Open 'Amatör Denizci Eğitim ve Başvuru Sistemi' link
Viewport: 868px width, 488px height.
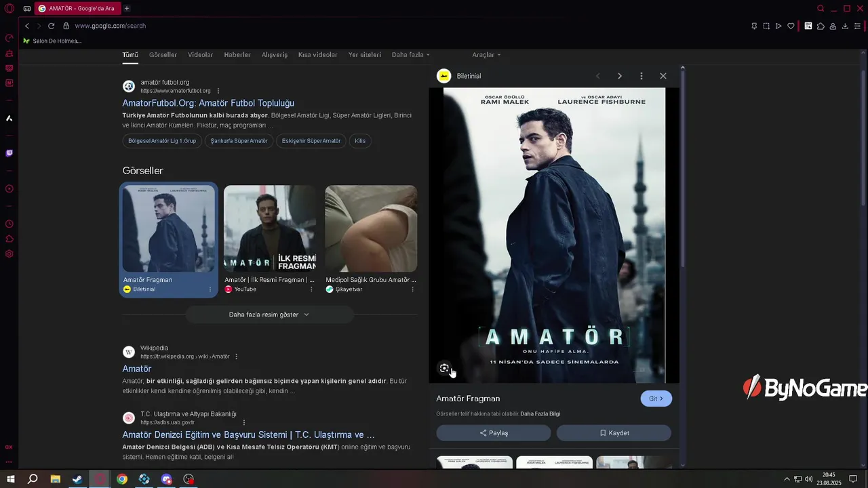(x=248, y=434)
